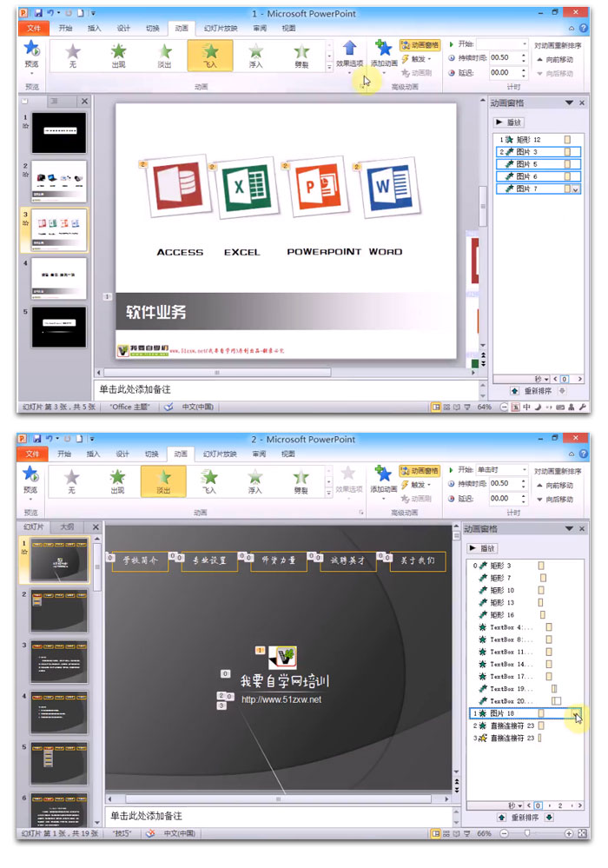Image resolution: width=608 pixels, height=868 pixels.
Task: Open 文件 tab in top window
Action: click(34, 28)
